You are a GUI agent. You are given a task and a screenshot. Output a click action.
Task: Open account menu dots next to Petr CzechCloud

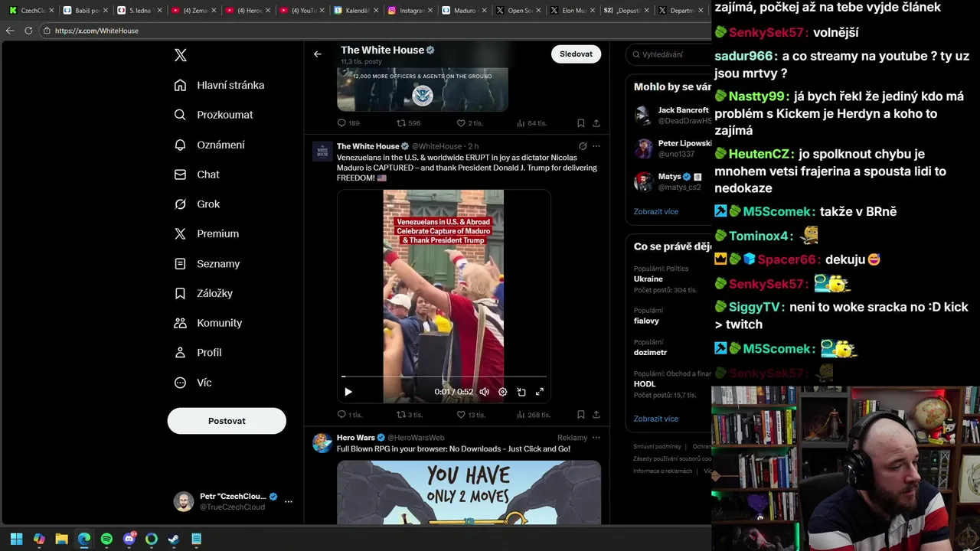(289, 502)
